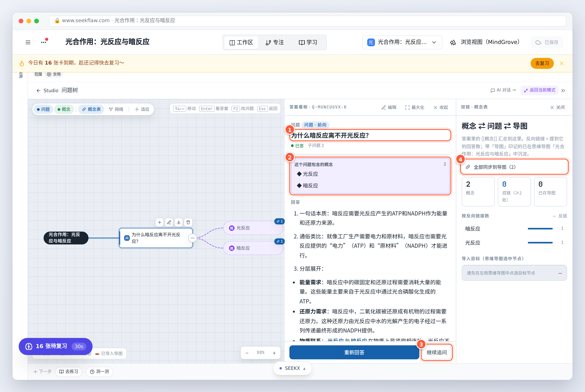The width and height of the screenshot is (585, 392).
Task: Edit node with the pencil icon
Action: [169, 222]
